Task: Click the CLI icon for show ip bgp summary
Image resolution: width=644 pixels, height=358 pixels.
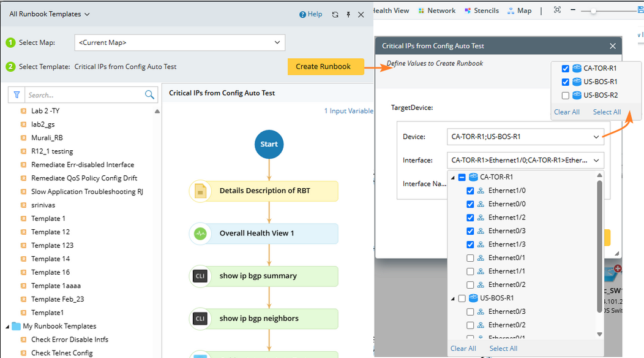Action: click(x=200, y=276)
